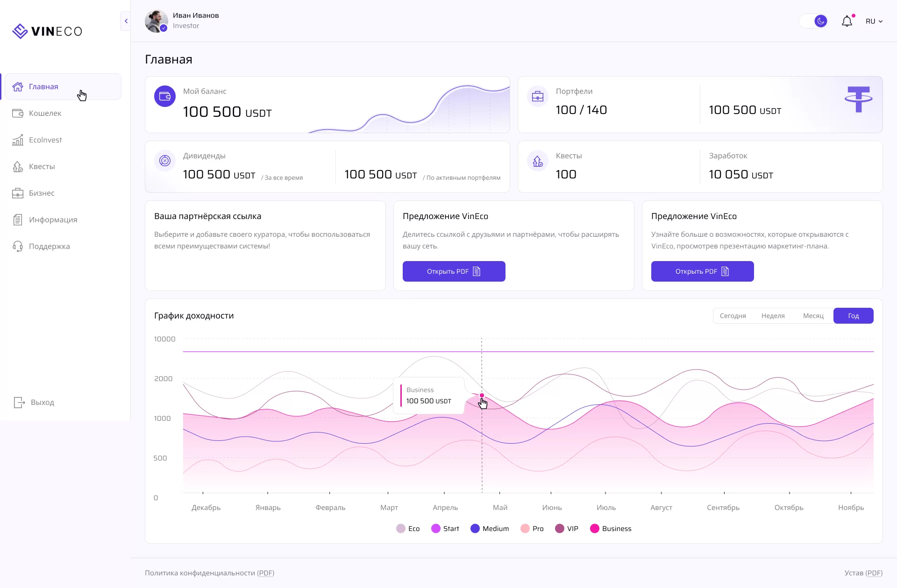Image resolution: width=897 pixels, height=588 pixels.
Task: Click the Выход logout icon
Action: tap(19, 402)
